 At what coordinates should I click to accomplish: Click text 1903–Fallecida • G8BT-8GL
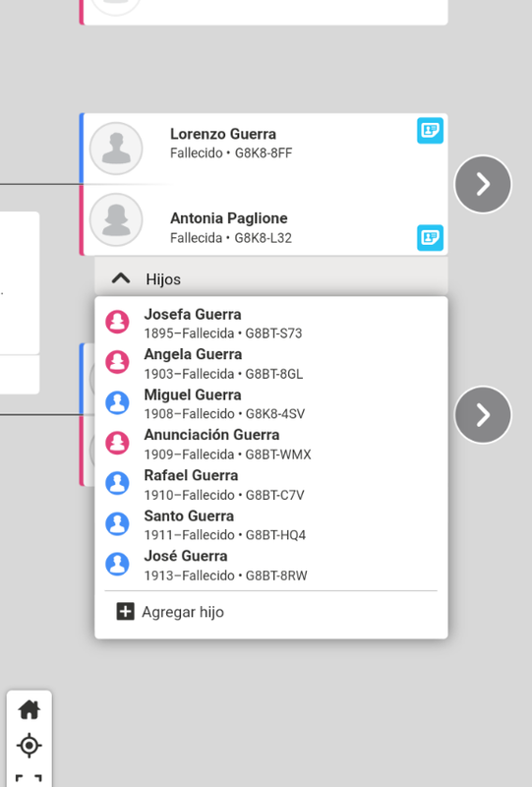(223, 374)
